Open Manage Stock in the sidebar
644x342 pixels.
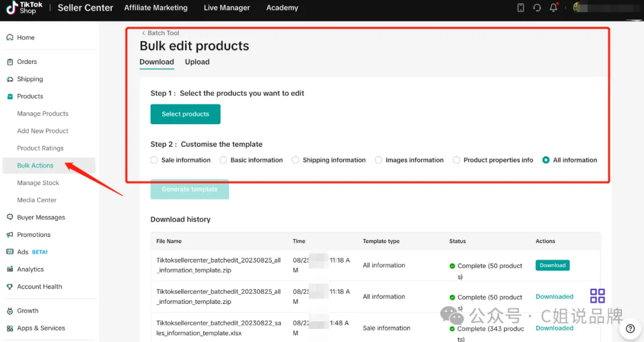(38, 183)
